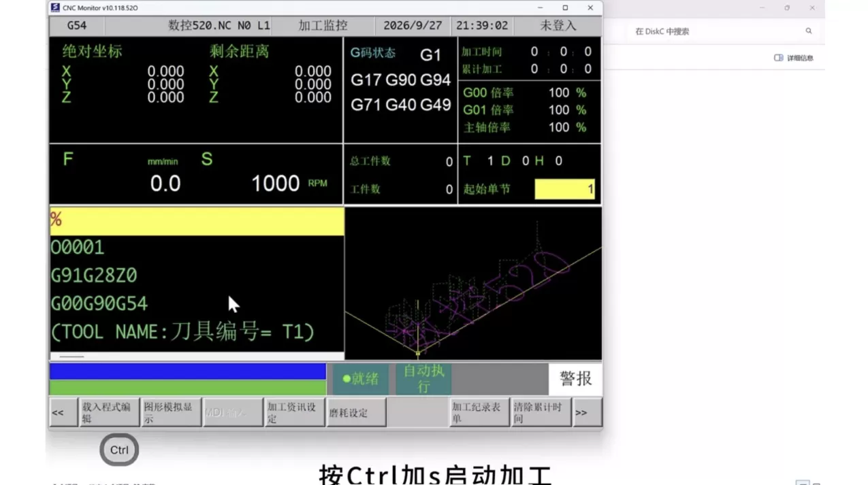
Task: Click the blue progress bar
Action: (x=188, y=371)
